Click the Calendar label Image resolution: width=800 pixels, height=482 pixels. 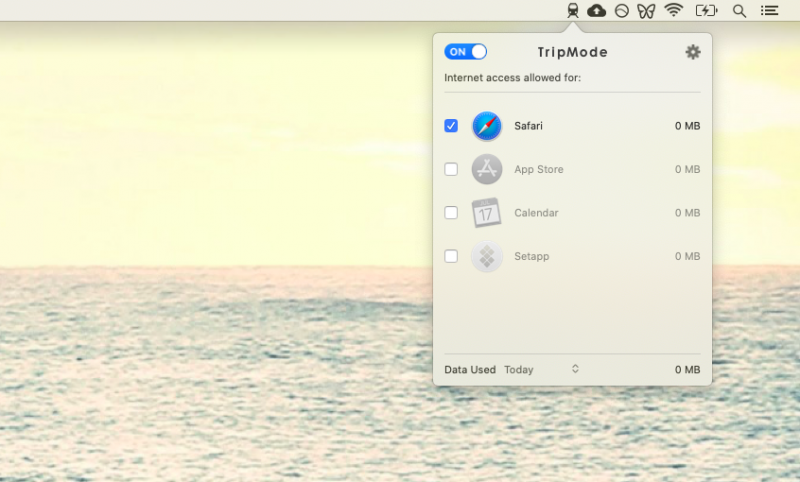point(536,213)
